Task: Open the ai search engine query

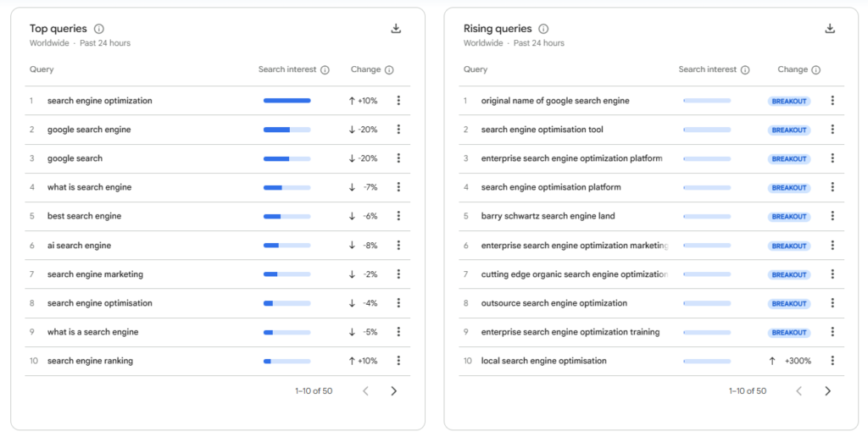Action: [x=79, y=245]
